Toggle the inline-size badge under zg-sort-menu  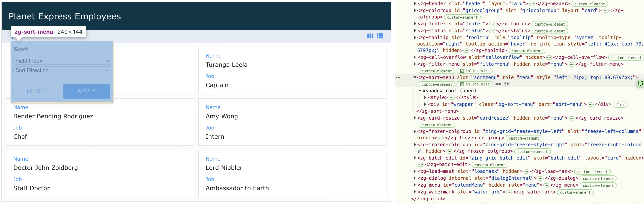pos(475,84)
